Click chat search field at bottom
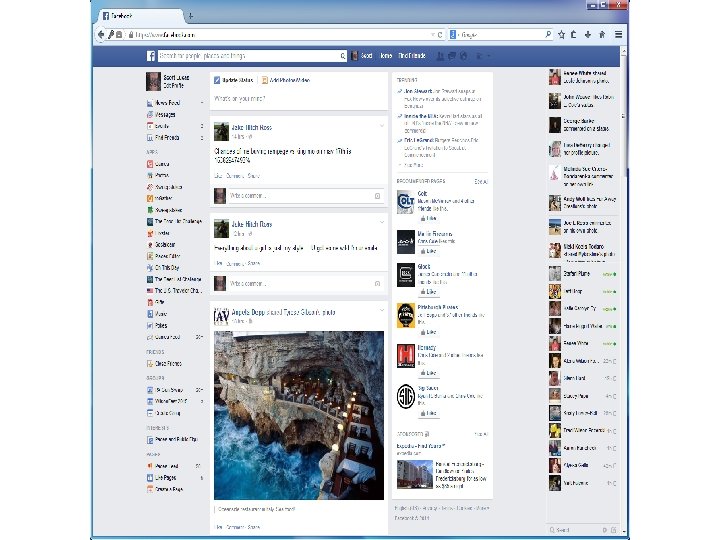The height and width of the screenshot is (540, 720). point(576,530)
